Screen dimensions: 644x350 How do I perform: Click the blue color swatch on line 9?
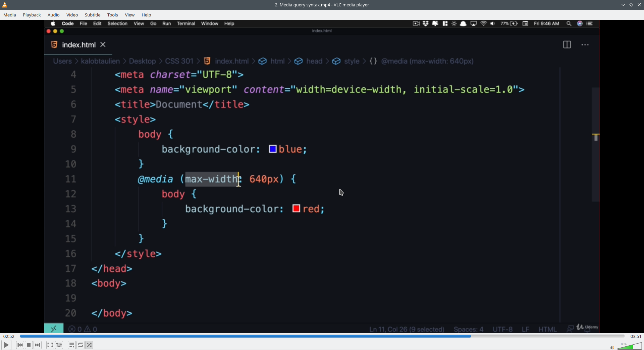tap(273, 149)
